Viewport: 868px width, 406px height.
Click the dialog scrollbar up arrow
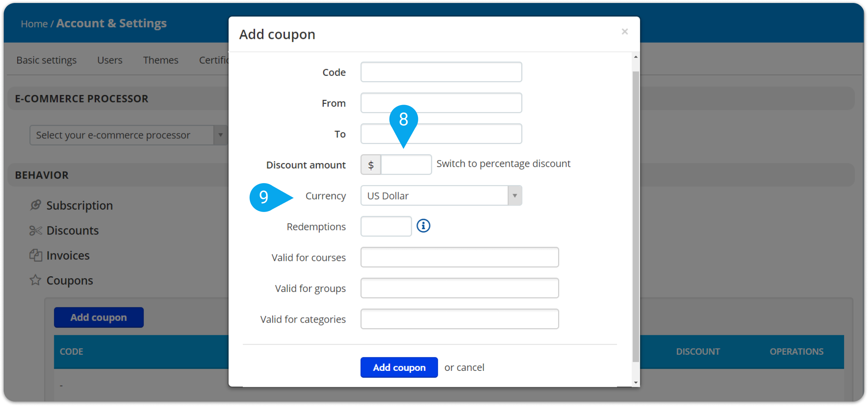[636, 57]
